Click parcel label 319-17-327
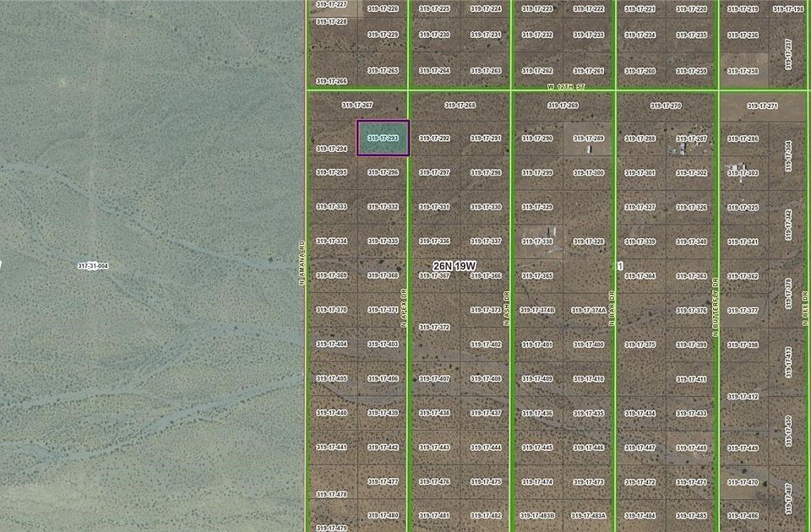This screenshot has height=532, width=811. 640,207
